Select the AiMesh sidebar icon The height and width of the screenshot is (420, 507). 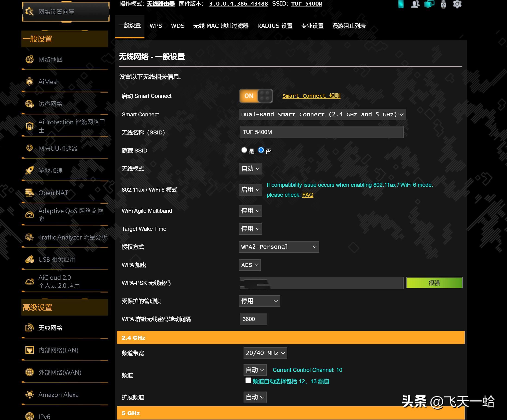(x=29, y=82)
